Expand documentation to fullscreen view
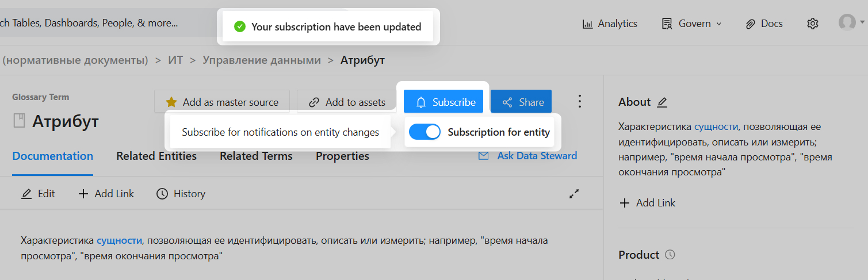Image resolution: width=868 pixels, height=280 pixels. pyautogui.click(x=573, y=194)
